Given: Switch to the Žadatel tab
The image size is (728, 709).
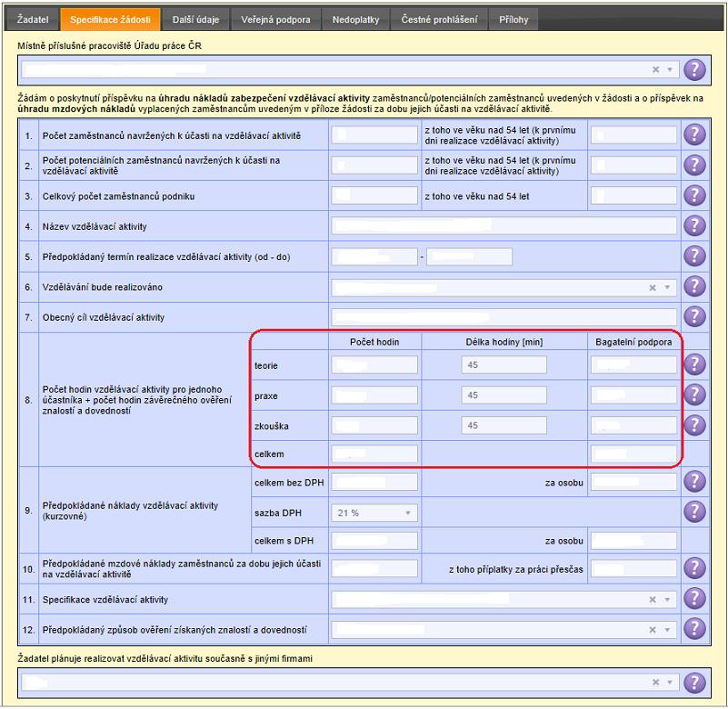Looking at the screenshot, I should [33, 19].
